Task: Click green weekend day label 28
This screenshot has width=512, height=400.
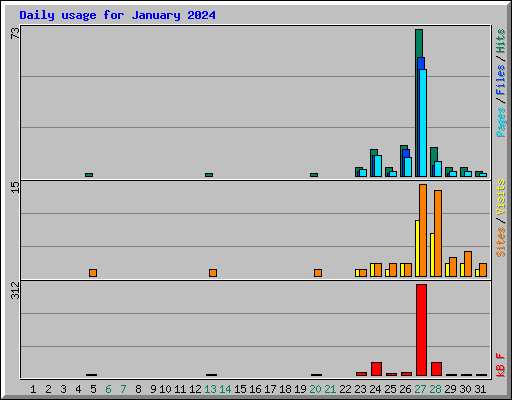Action: [x=435, y=389]
